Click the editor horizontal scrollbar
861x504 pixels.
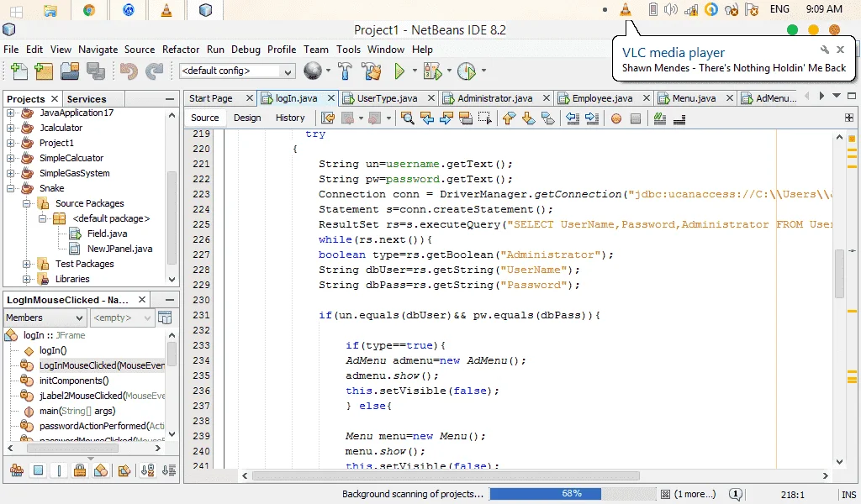446,475
